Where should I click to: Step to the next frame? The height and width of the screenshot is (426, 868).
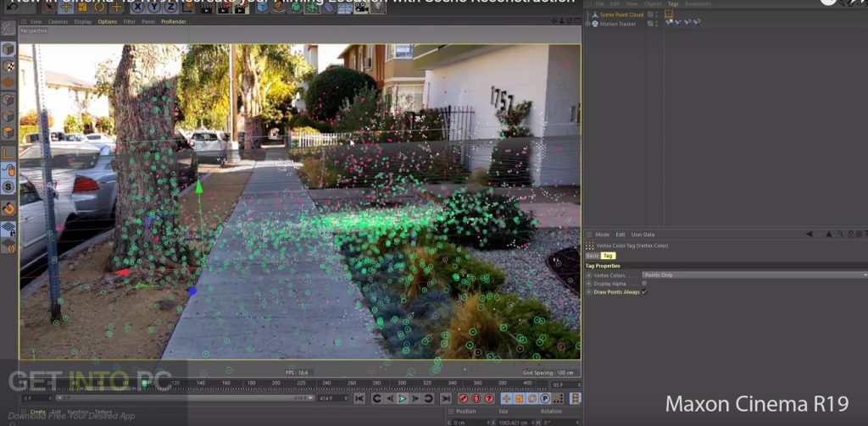tap(415, 398)
